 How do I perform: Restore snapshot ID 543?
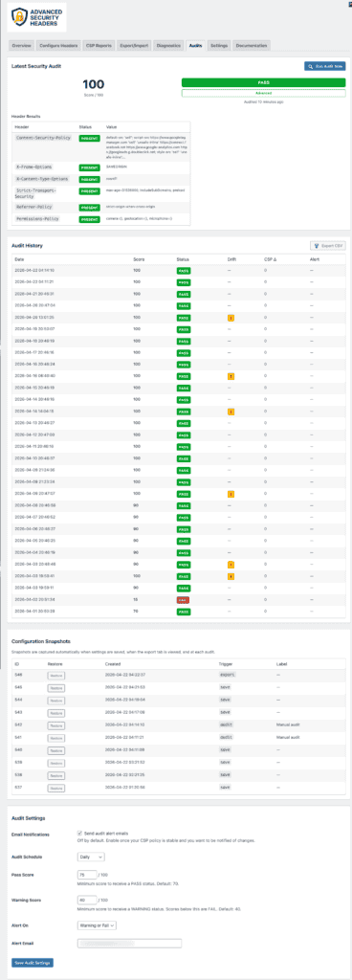point(56,712)
